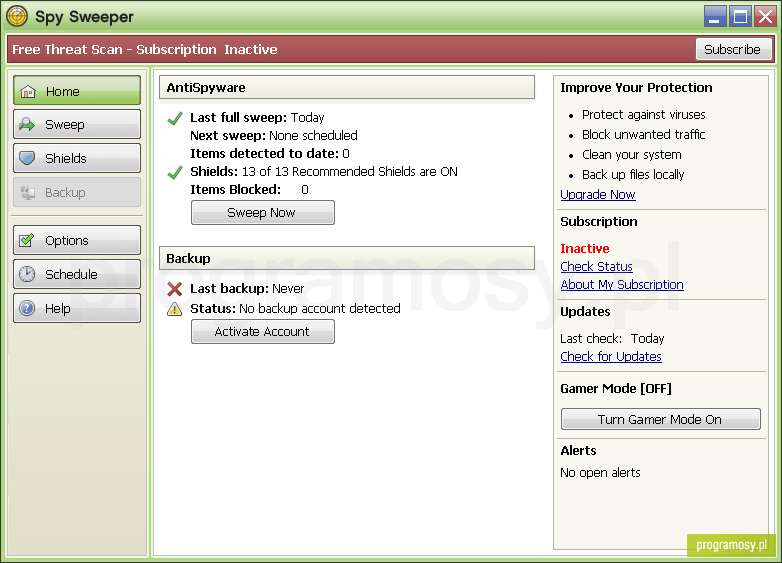Click the Backup sidebar icon

click(x=27, y=192)
